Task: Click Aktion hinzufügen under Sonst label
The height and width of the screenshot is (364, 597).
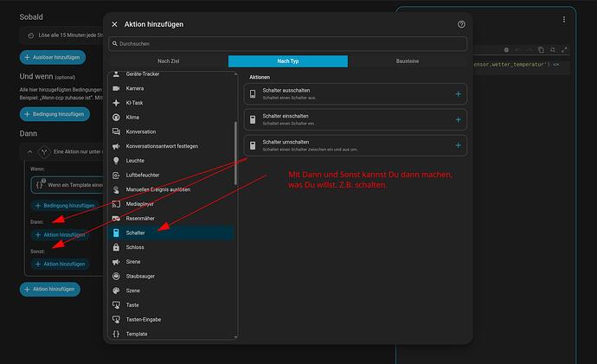Action: pyautogui.click(x=61, y=264)
